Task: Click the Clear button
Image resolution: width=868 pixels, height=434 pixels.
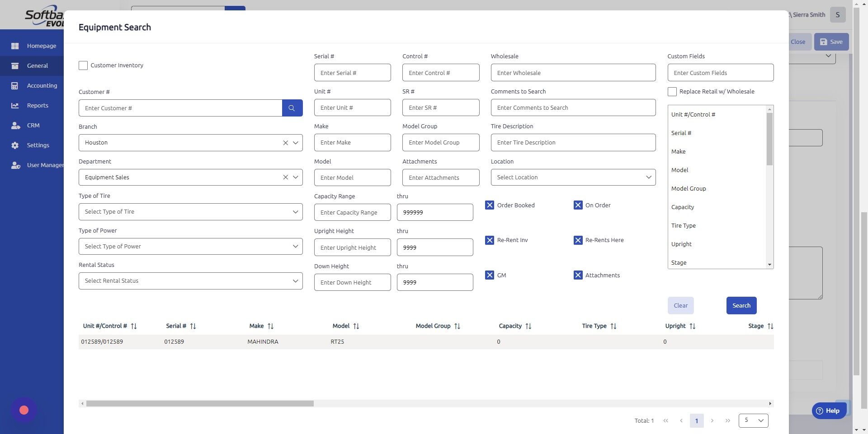Action: tap(680, 305)
